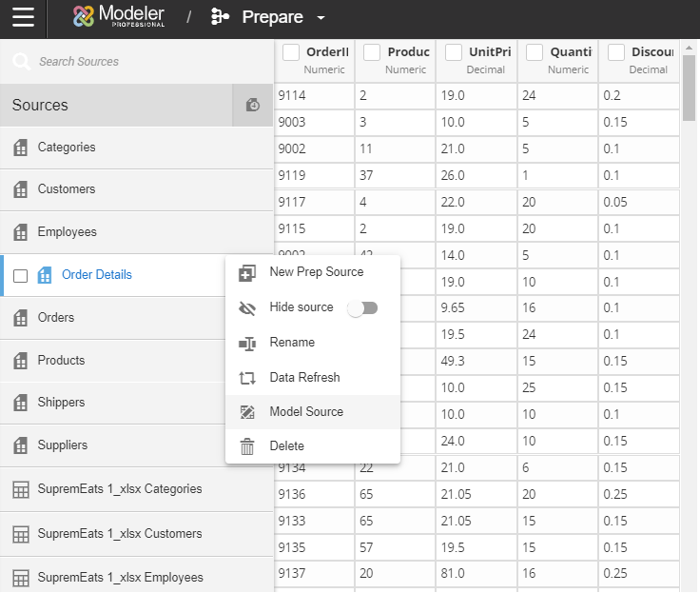
Task: Select the Quantity column checkbox
Action: (x=535, y=52)
